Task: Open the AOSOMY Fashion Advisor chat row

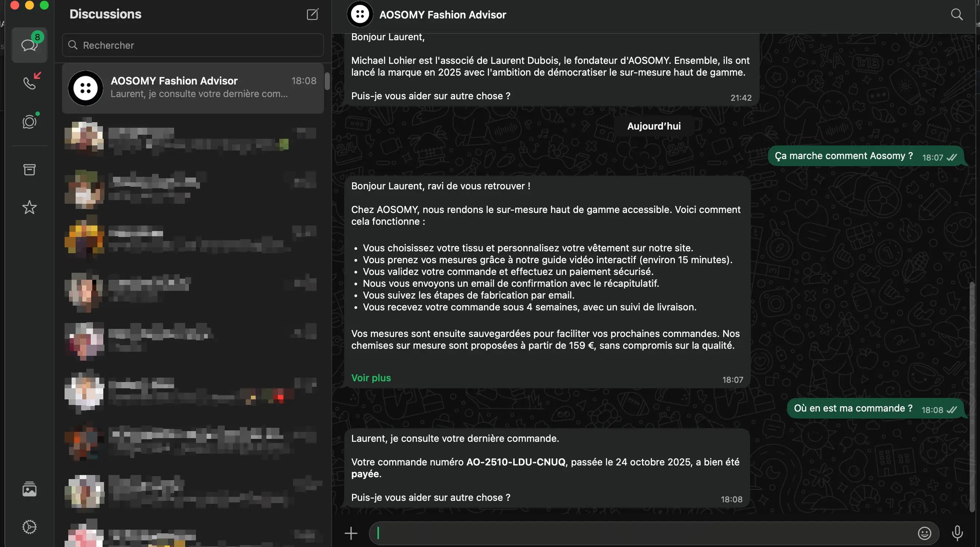Action: [x=193, y=88]
